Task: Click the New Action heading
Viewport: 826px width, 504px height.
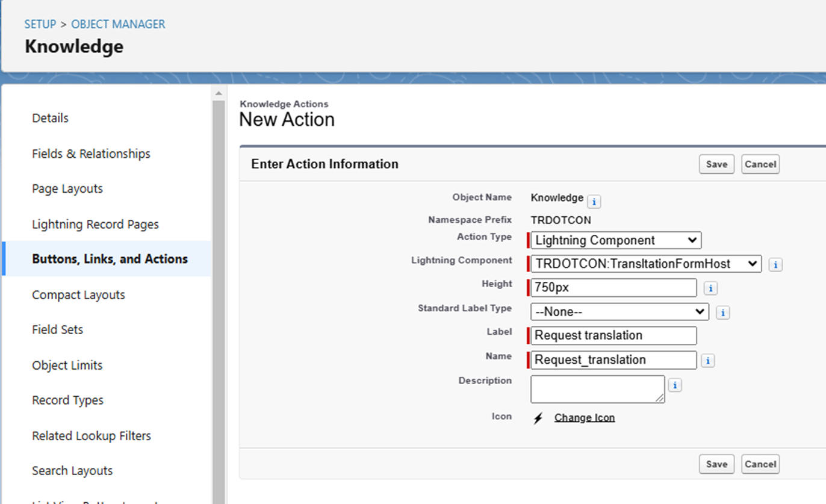Action: click(x=287, y=120)
